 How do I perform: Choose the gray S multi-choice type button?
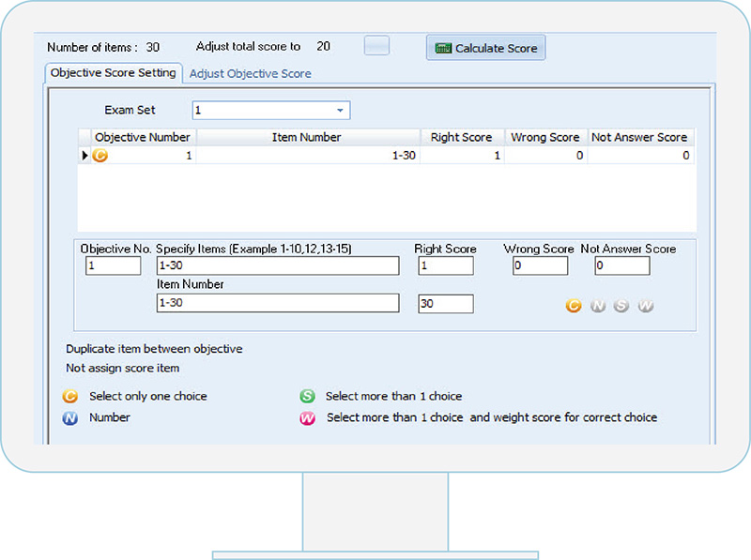[621, 306]
